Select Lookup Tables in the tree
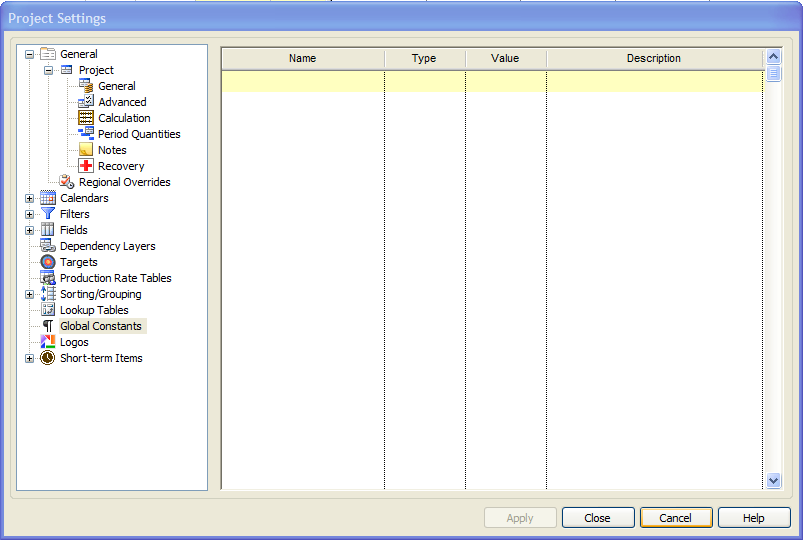803x540 pixels. 94,310
